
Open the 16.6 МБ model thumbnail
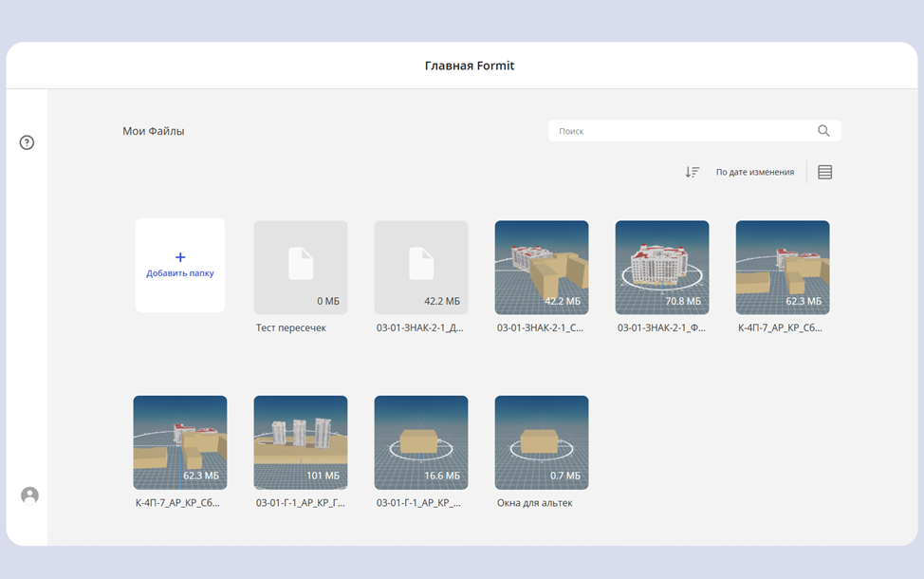coord(421,443)
